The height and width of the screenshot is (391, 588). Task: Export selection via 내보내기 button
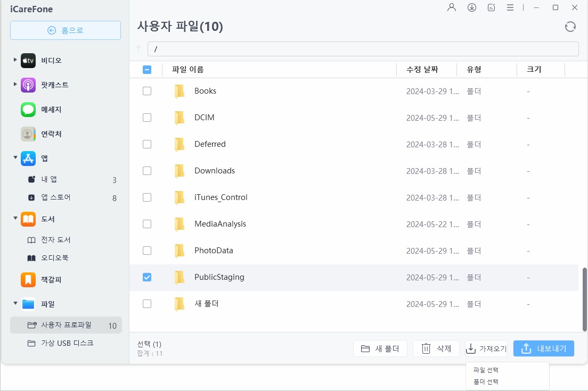pyautogui.click(x=543, y=348)
